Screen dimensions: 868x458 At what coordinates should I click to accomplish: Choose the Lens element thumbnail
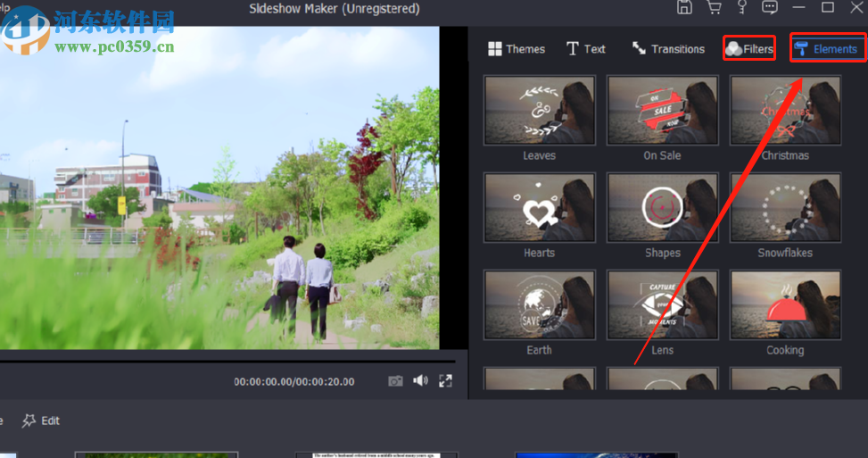coord(663,304)
